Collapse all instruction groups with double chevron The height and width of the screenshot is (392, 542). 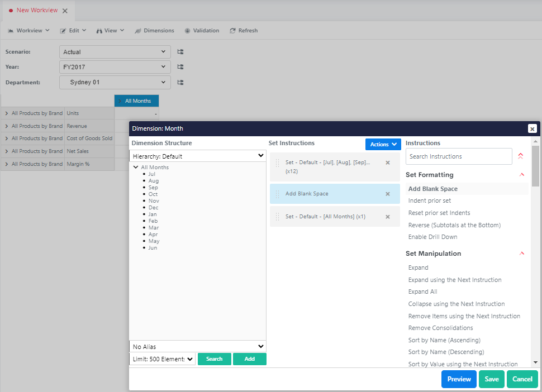pyautogui.click(x=521, y=156)
